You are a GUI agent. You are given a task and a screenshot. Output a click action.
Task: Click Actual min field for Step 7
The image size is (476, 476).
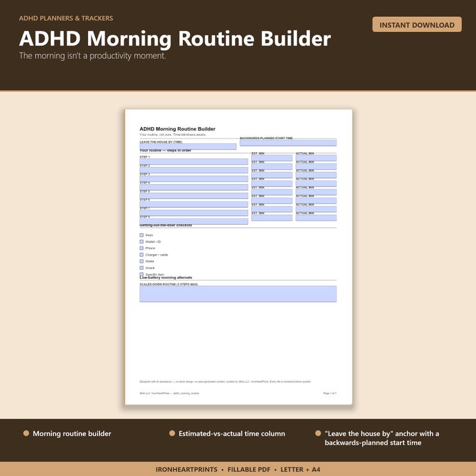coord(316,209)
